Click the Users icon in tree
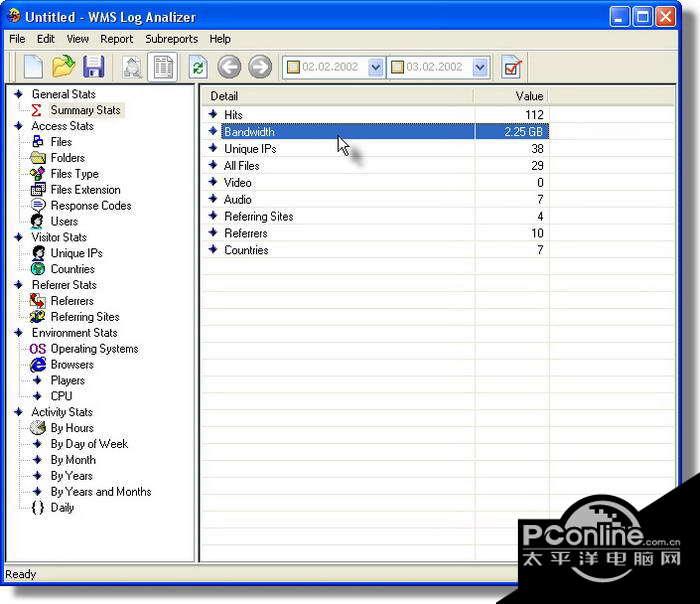 37,221
